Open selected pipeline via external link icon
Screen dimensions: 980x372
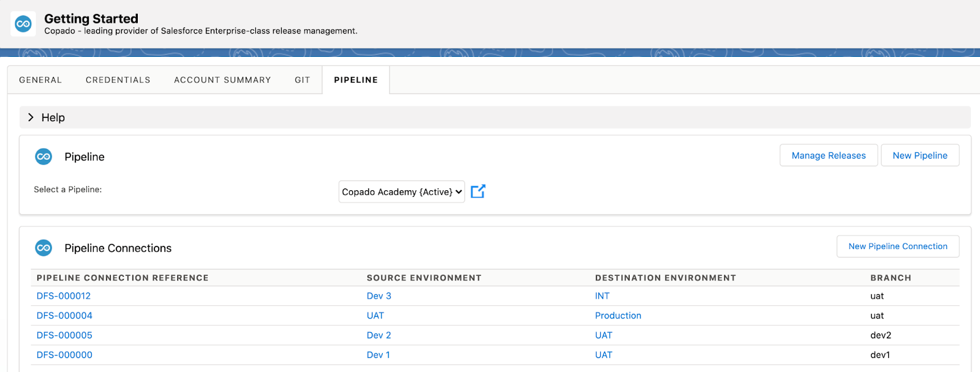tap(478, 192)
